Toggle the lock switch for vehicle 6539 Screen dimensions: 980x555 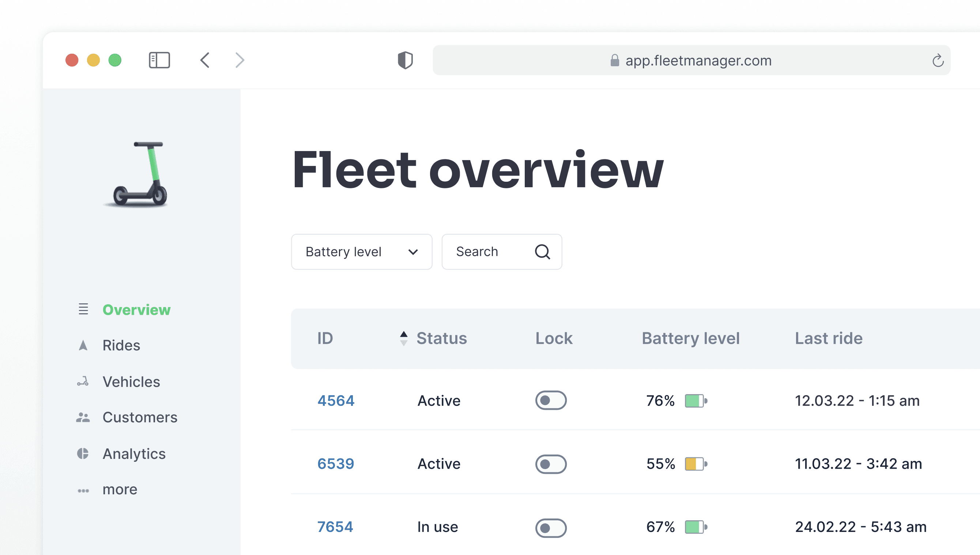click(x=550, y=464)
